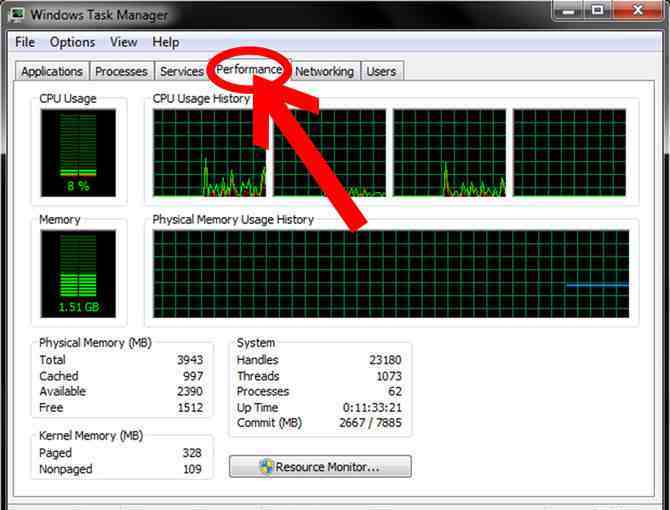Click the Commit value 2667 / 7885

click(x=370, y=423)
